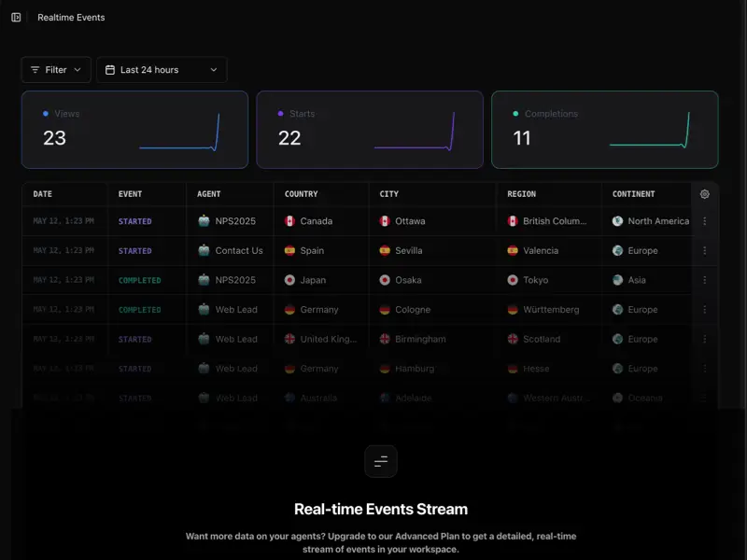Select the Views metric card
Viewport: 747px width, 560px height.
click(x=134, y=130)
